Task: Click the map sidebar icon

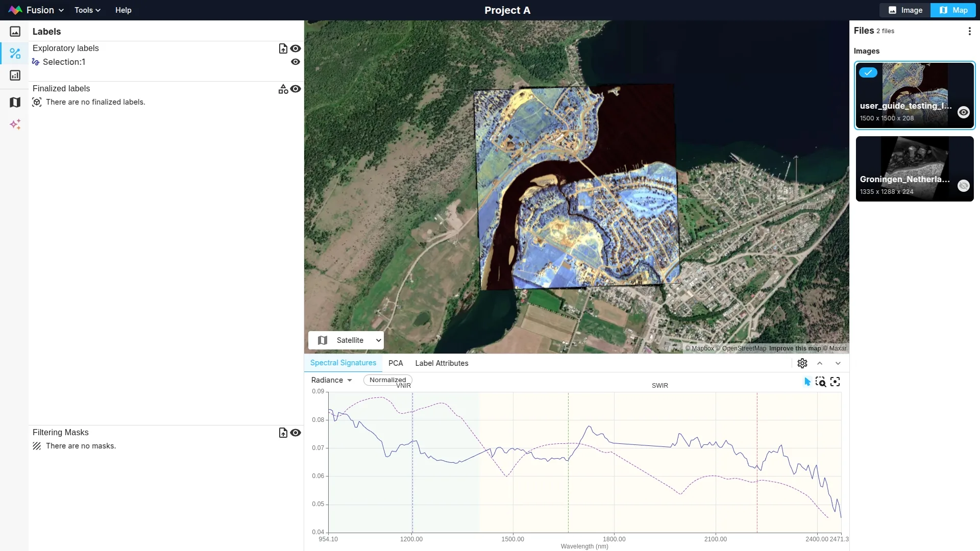Action: click(15, 103)
